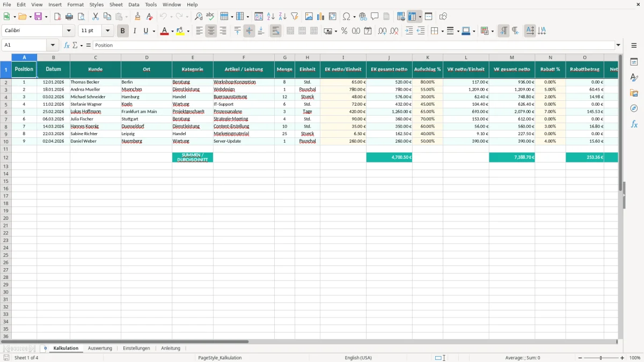The height and width of the screenshot is (362, 644).
Task: Toggle Bold formatting
Action: pos(122,31)
